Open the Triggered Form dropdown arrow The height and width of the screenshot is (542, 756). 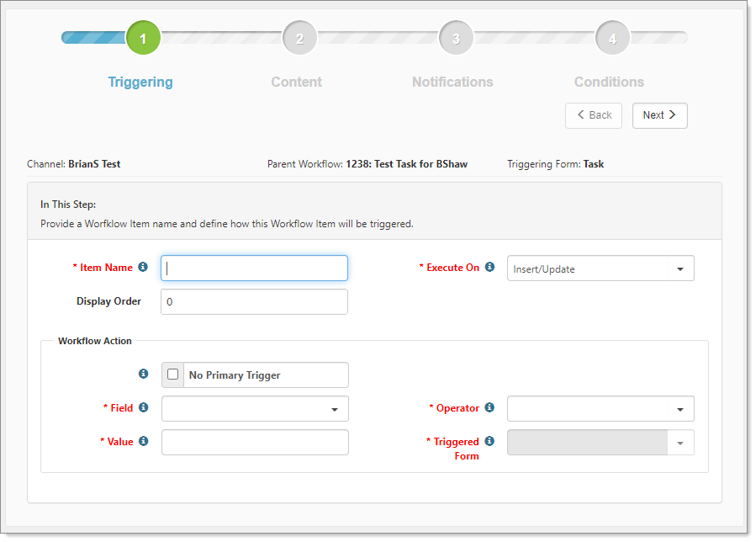[x=680, y=443]
